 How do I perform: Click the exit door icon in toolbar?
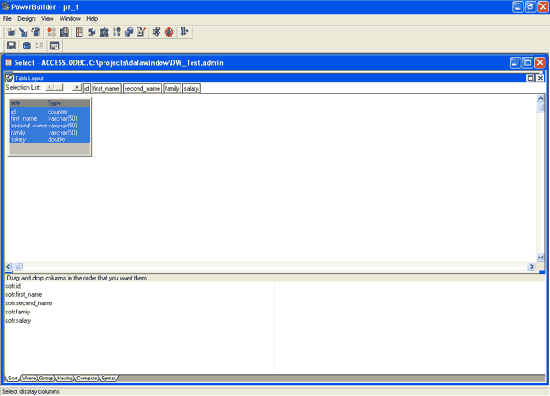(184, 32)
